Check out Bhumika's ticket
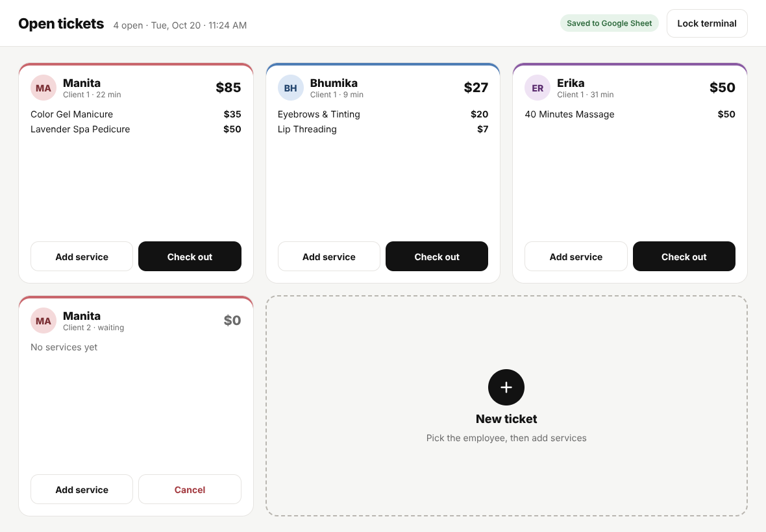Screen dimensions: 766x532 [x=437, y=256]
